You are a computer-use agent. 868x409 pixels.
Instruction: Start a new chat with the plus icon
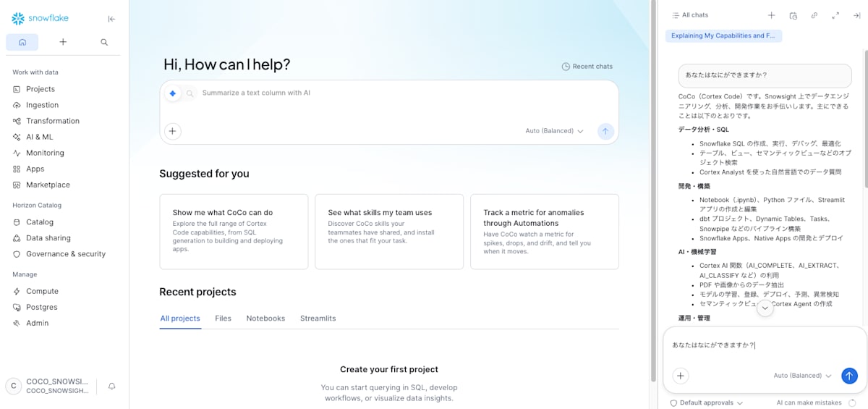tap(772, 15)
